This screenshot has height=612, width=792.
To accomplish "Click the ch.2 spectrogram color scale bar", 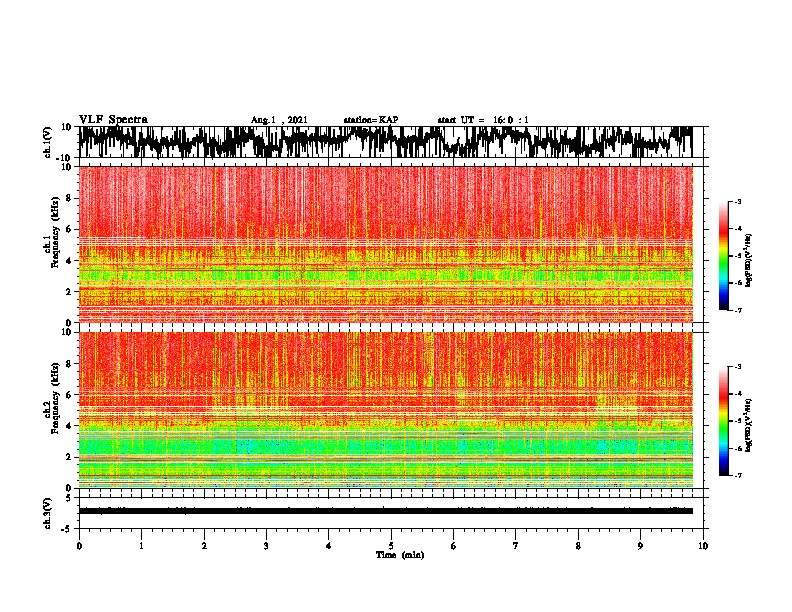I will tap(724, 421).
